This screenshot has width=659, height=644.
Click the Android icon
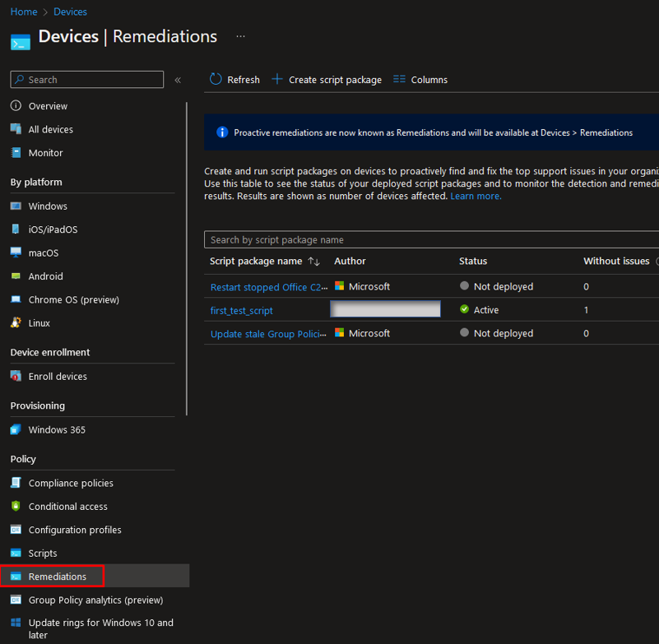16,276
